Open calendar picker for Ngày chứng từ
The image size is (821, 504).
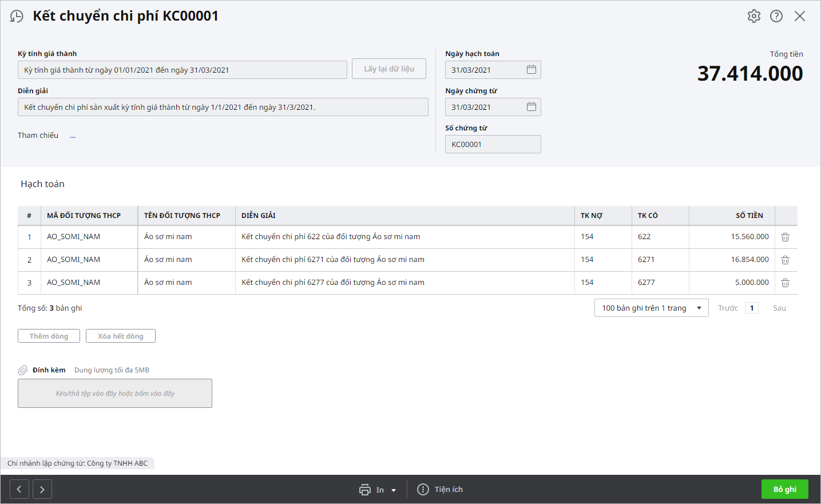(x=531, y=107)
